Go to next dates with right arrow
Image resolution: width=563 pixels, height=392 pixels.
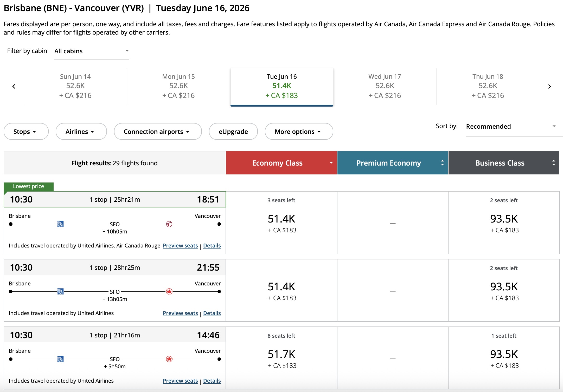(x=549, y=87)
